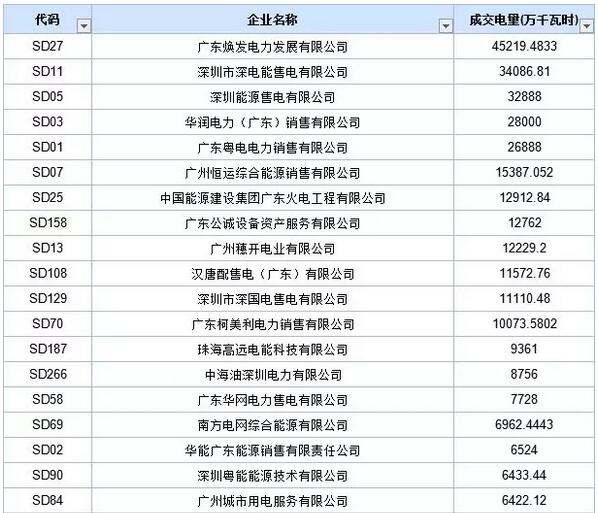Click the code cell SD11
The height and width of the screenshot is (513, 598).
pyautogui.click(x=48, y=72)
